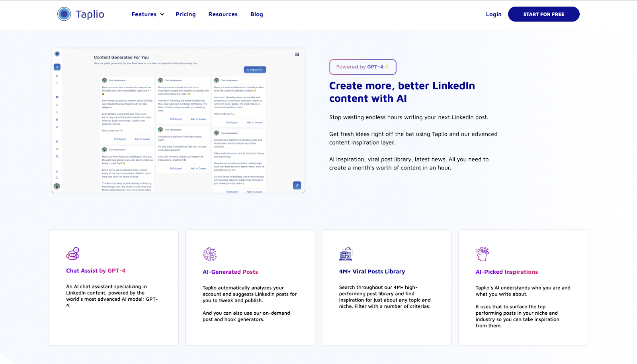Click the bookmark icon in preview sidebar
The image size is (637, 364).
(57, 127)
